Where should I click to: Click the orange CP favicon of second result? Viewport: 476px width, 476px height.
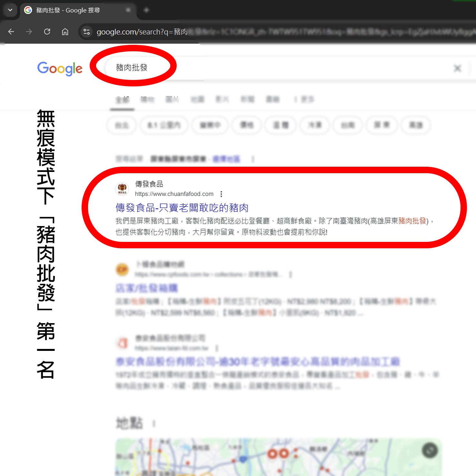[122, 269]
